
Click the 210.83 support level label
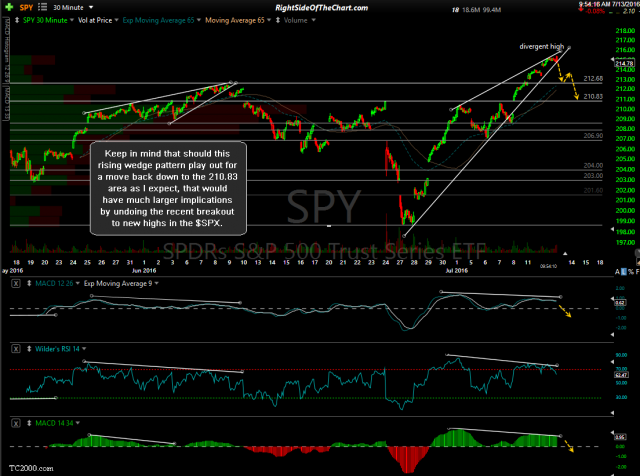(593, 97)
